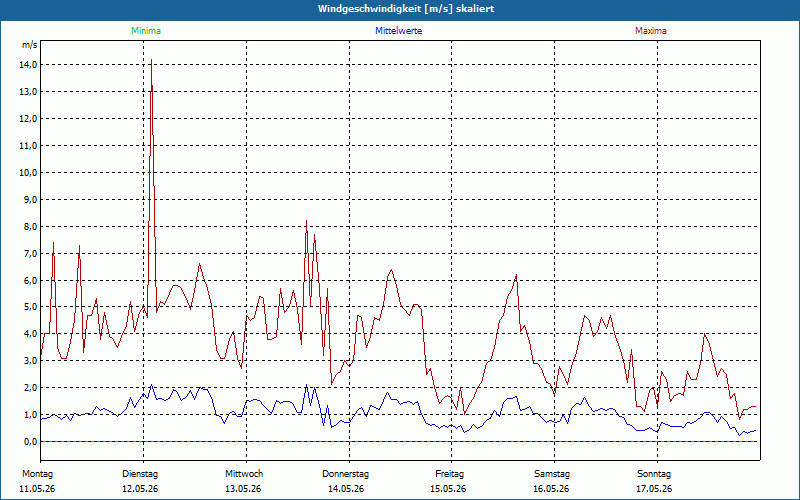The height and width of the screenshot is (500, 800).
Task: Click the 12,0 y-axis value
Action: (28, 119)
